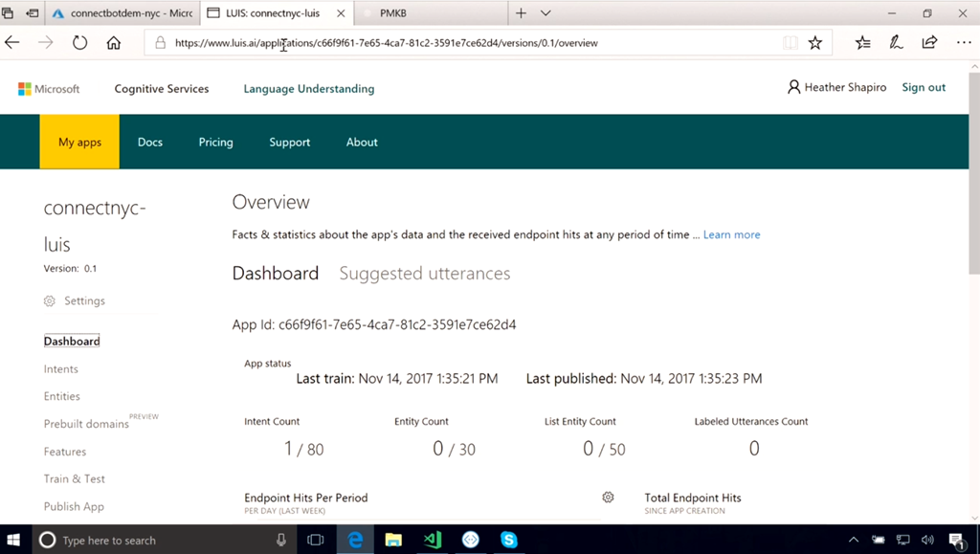Click the Learn more link
This screenshot has width=980, height=554.
(x=731, y=234)
